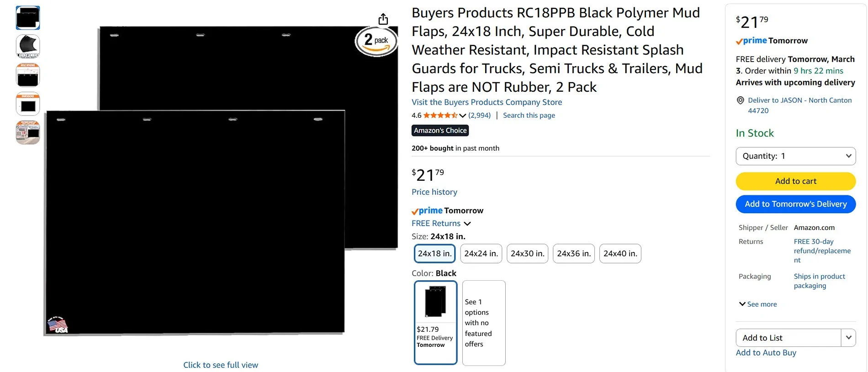Open the Price history link
The image size is (868, 372).
[x=434, y=192]
